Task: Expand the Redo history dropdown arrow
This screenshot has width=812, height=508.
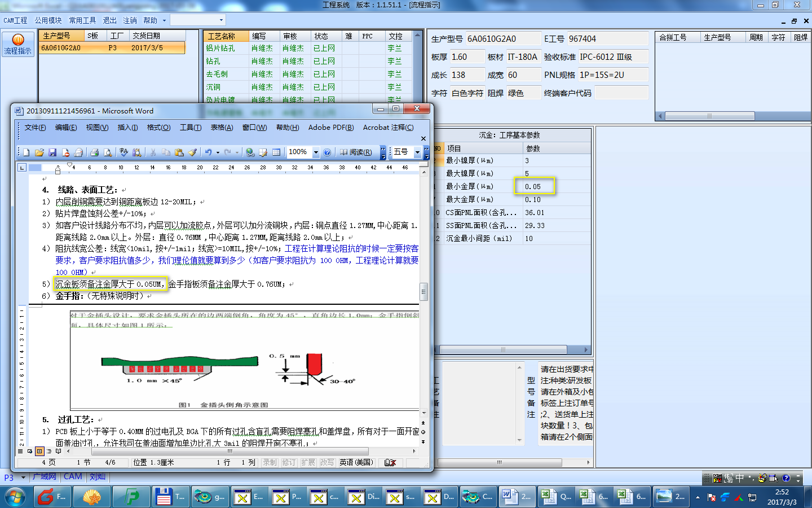Action: [237, 152]
